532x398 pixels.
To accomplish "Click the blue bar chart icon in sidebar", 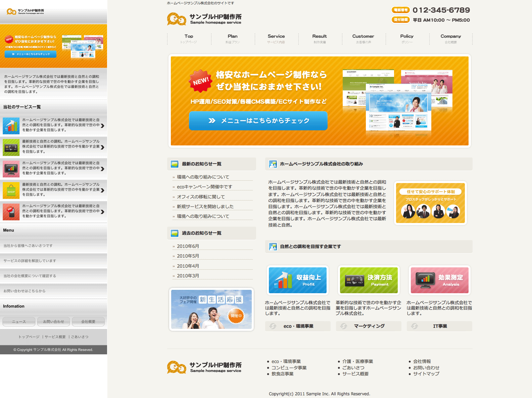I will 11,125.
